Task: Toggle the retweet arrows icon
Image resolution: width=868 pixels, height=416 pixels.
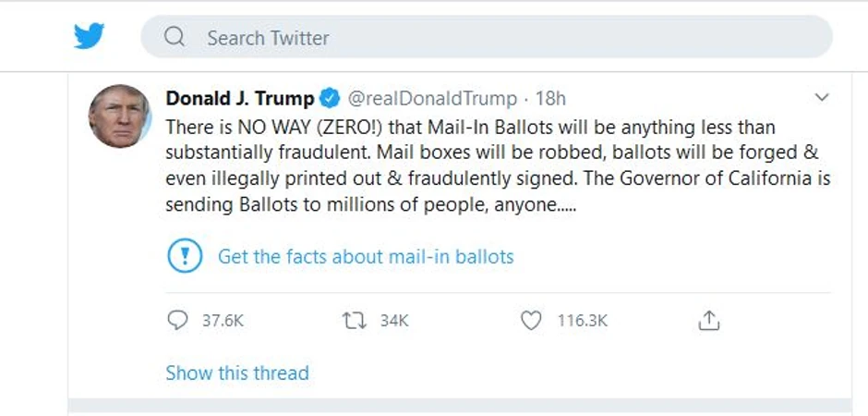Action: pyautogui.click(x=354, y=320)
